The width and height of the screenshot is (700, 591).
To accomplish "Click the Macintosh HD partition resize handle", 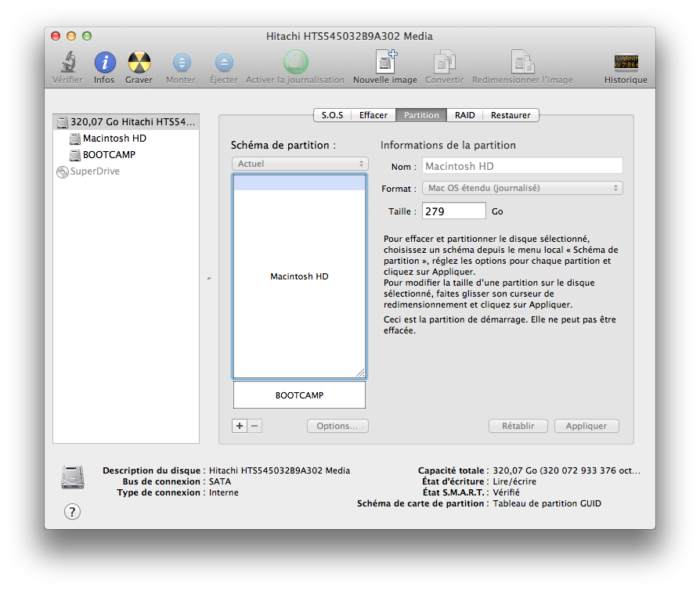I will [360, 373].
